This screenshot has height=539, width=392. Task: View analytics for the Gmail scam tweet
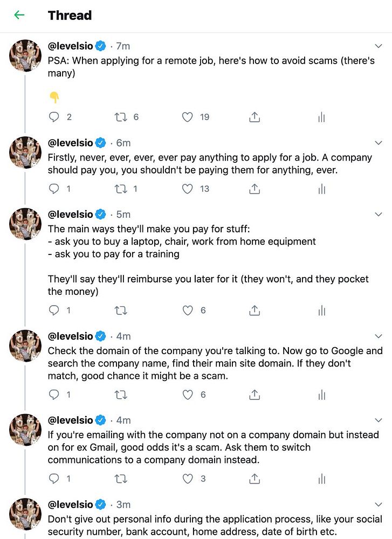click(321, 479)
